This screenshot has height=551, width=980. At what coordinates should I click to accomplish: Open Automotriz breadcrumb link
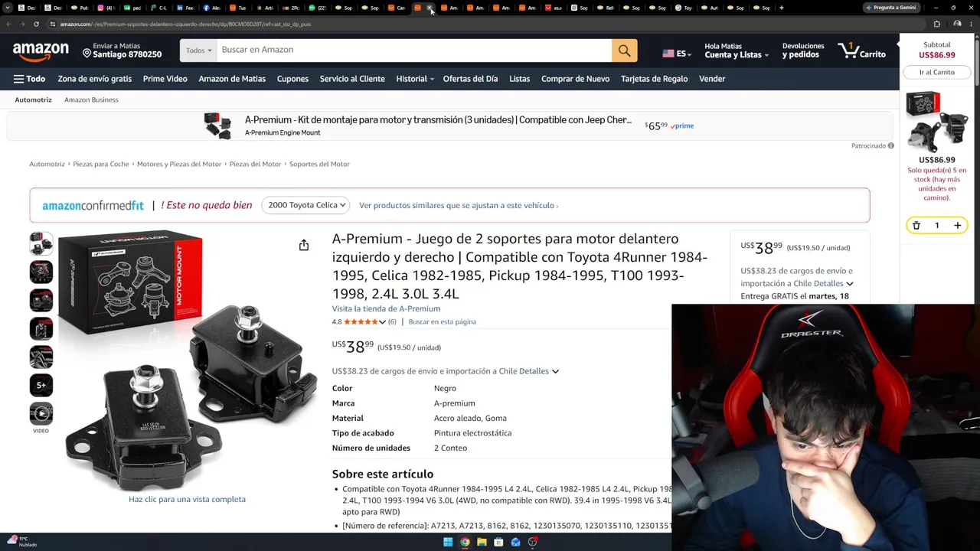pyautogui.click(x=47, y=164)
